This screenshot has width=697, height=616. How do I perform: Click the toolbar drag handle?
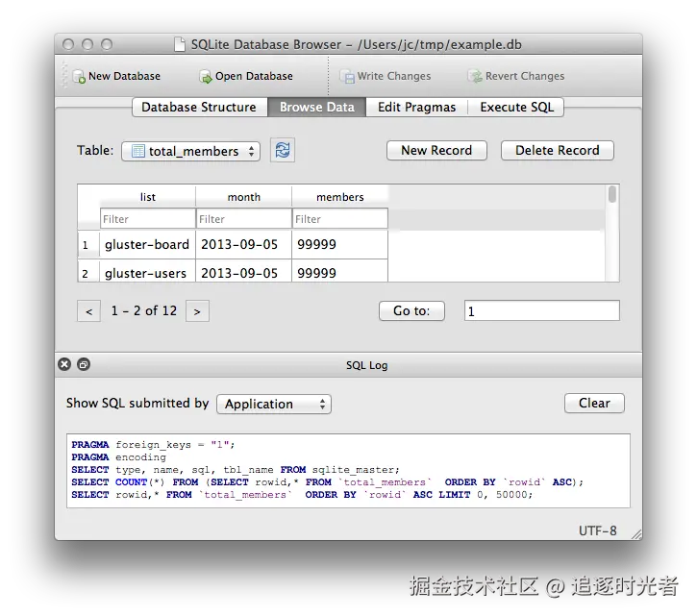[x=64, y=74]
